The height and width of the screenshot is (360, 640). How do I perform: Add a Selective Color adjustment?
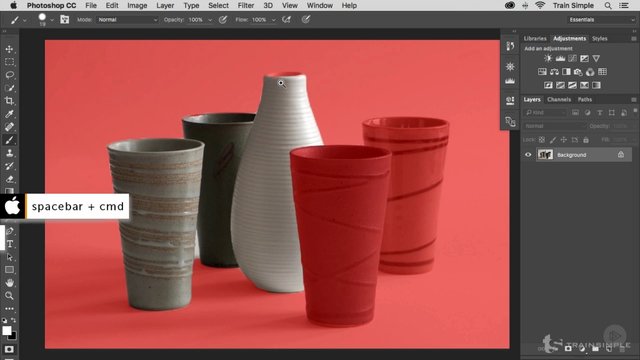coord(584,85)
